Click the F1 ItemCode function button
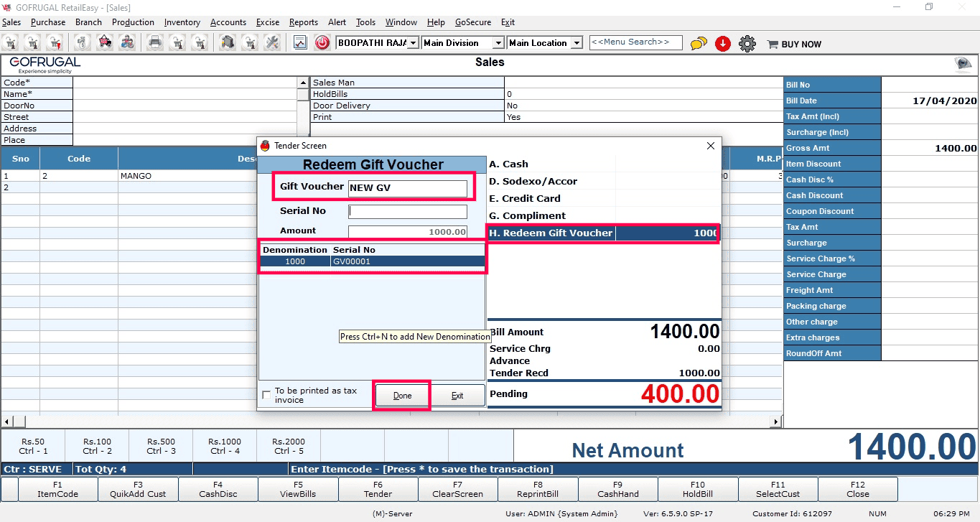 coord(57,489)
